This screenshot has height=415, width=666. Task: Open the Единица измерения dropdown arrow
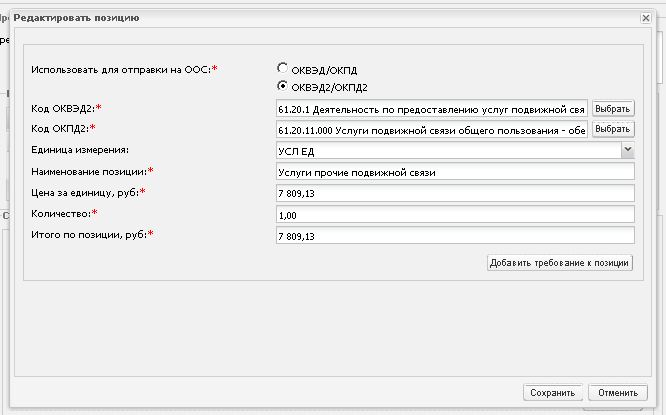click(x=627, y=150)
